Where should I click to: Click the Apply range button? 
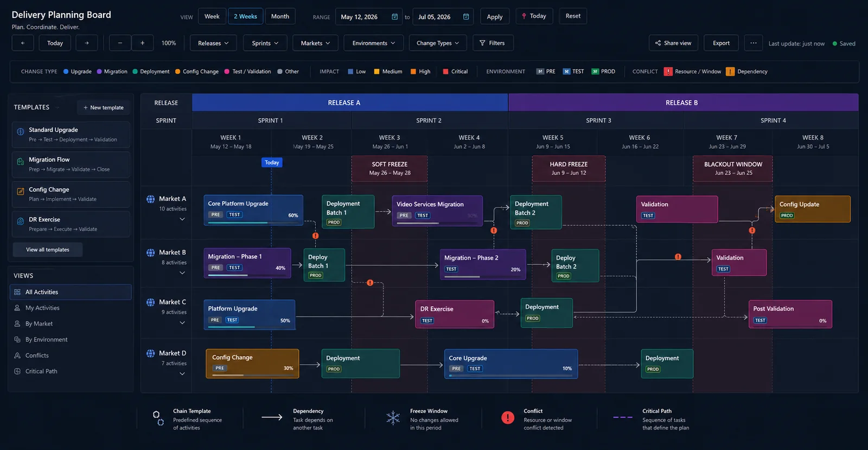[x=495, y=17]
